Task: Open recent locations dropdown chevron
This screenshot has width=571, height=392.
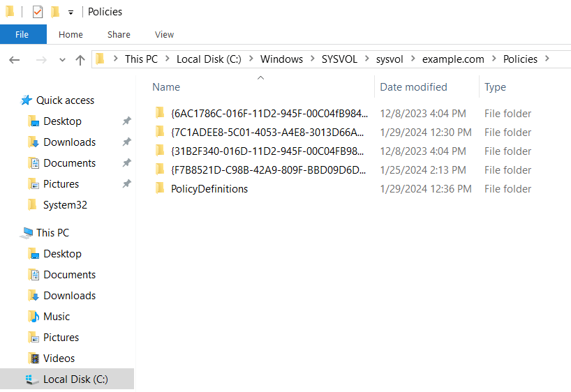Action: 61,60
